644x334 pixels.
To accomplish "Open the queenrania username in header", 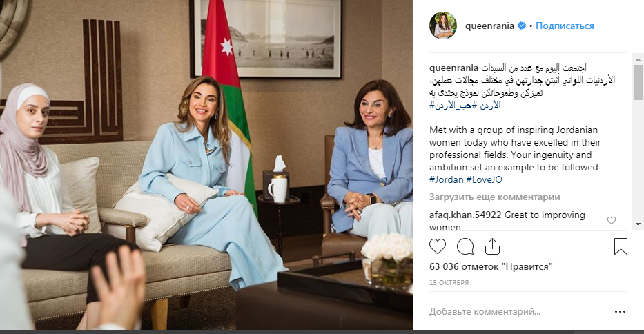I will point(489,26).
